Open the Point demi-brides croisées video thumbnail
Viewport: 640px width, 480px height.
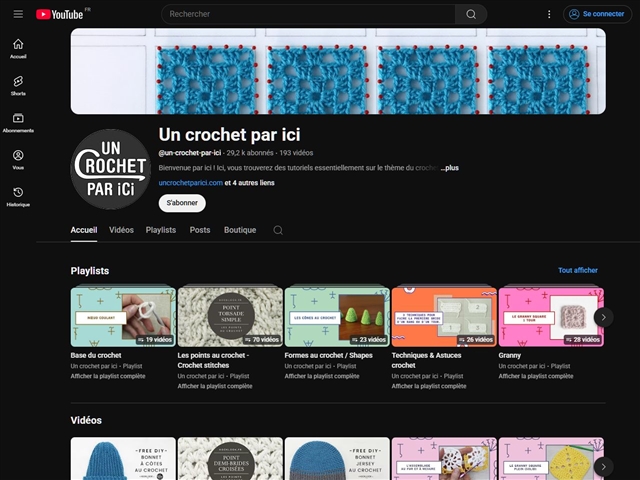pos(230,459)
